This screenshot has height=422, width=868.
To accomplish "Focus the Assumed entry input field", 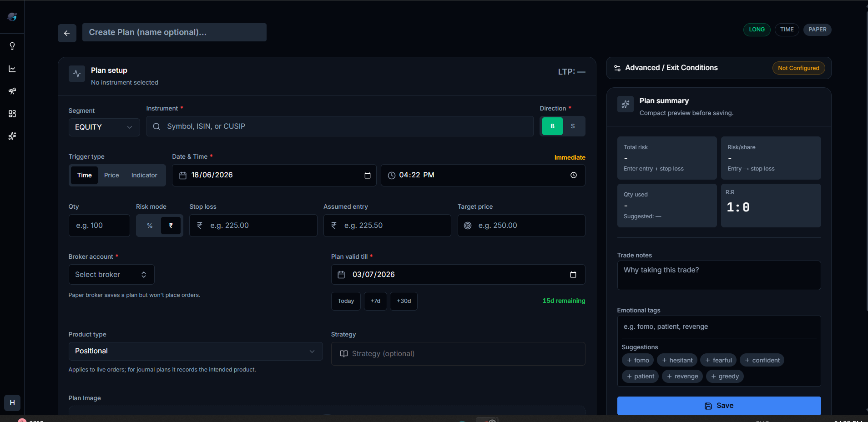I will [387, 226].
